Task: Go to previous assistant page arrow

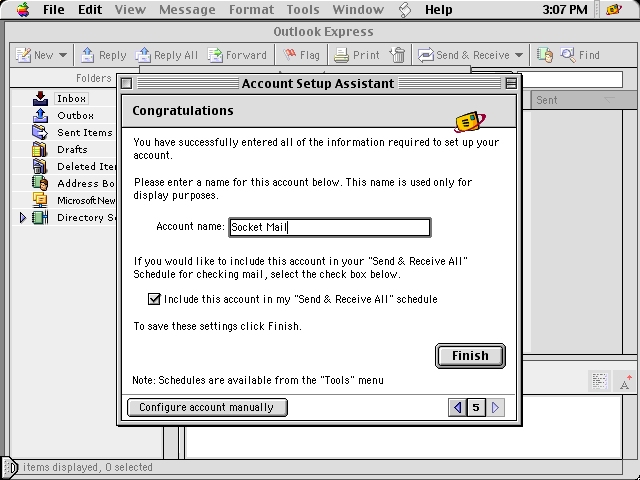Action: tap(457, 407)
